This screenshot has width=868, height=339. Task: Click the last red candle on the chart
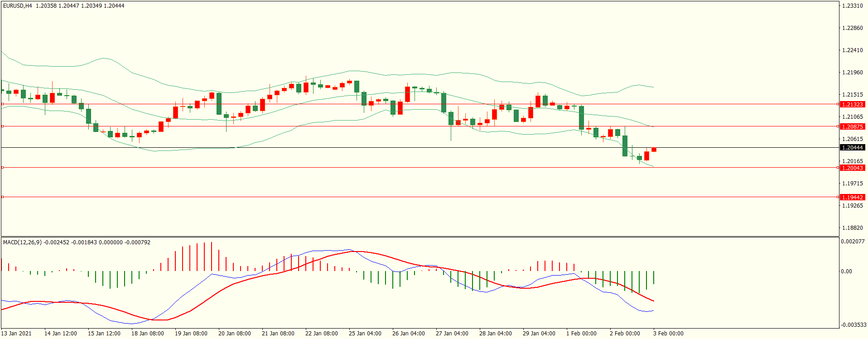(654, 150)
